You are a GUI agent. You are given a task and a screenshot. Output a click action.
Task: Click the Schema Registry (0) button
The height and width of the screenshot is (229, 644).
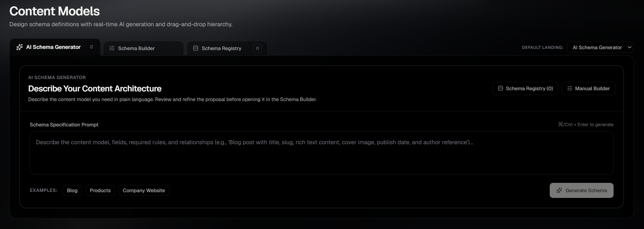coord(525,88)
